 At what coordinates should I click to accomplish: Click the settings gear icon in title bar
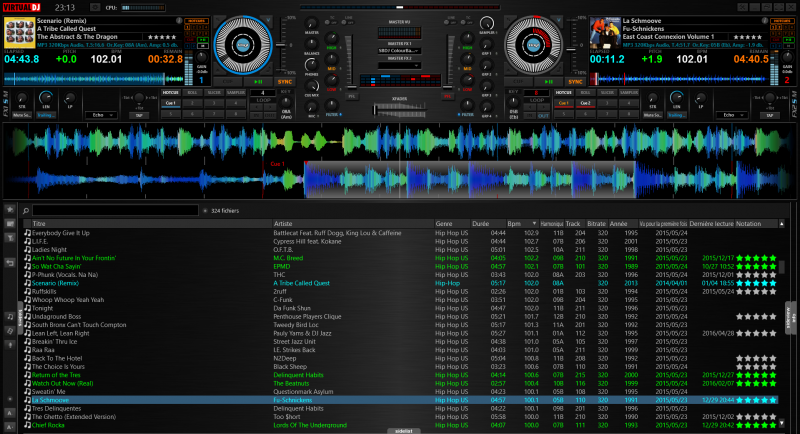coord(95,7)
